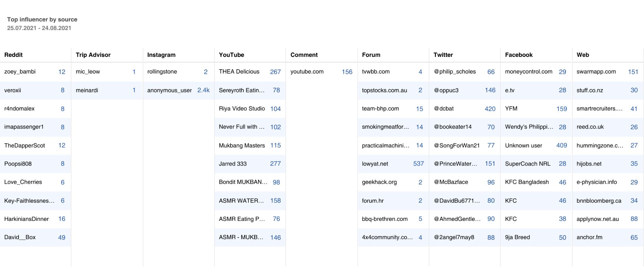Select rollingstone Instagram influencer
The image size is (644, 268).
(162, 72)
